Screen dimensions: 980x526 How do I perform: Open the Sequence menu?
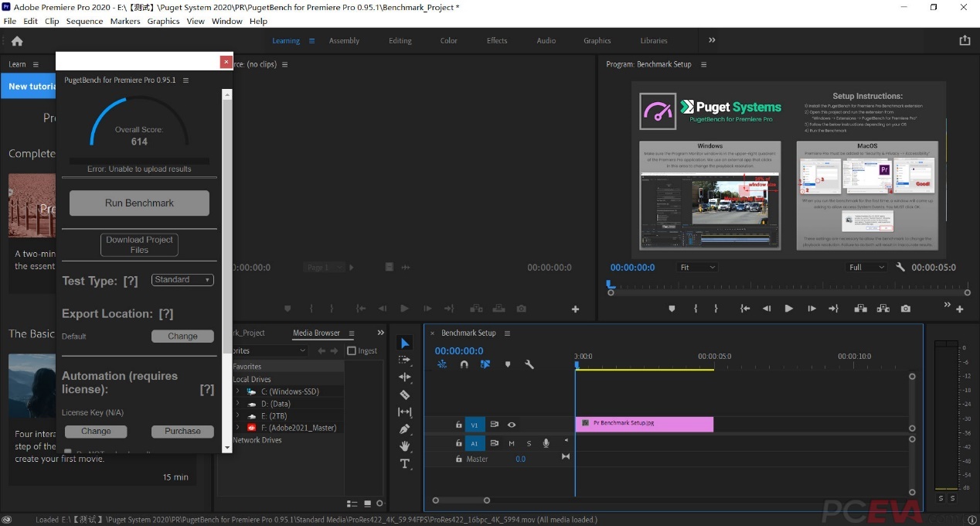coord(84,21)
